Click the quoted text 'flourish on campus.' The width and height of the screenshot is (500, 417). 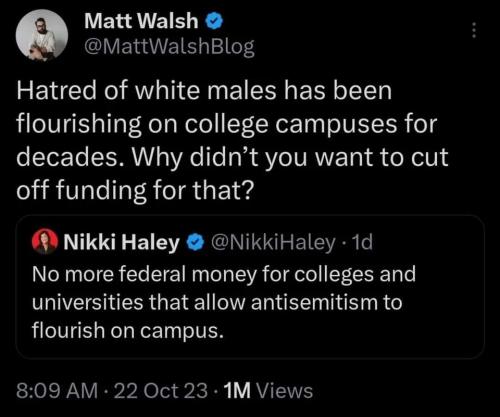(x=128, y=331)
